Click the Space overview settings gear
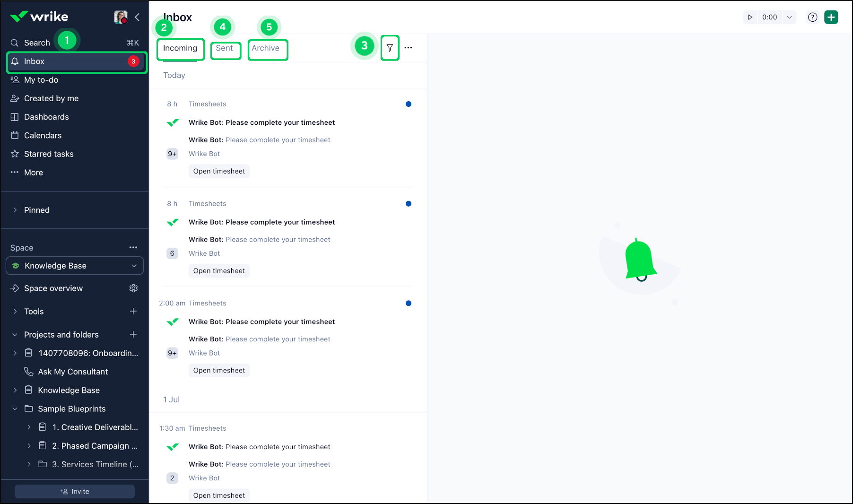The image size is (853, 504). click(x=133, y=288)
